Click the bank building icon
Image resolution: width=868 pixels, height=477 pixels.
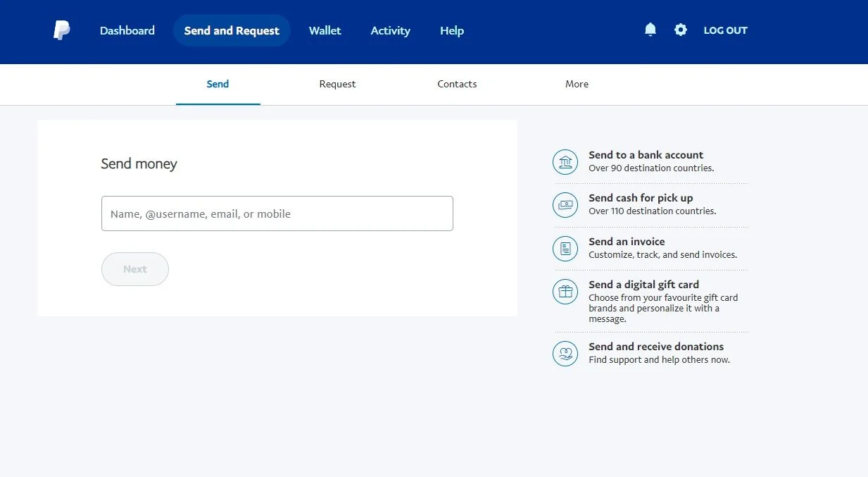click(565, 162)
